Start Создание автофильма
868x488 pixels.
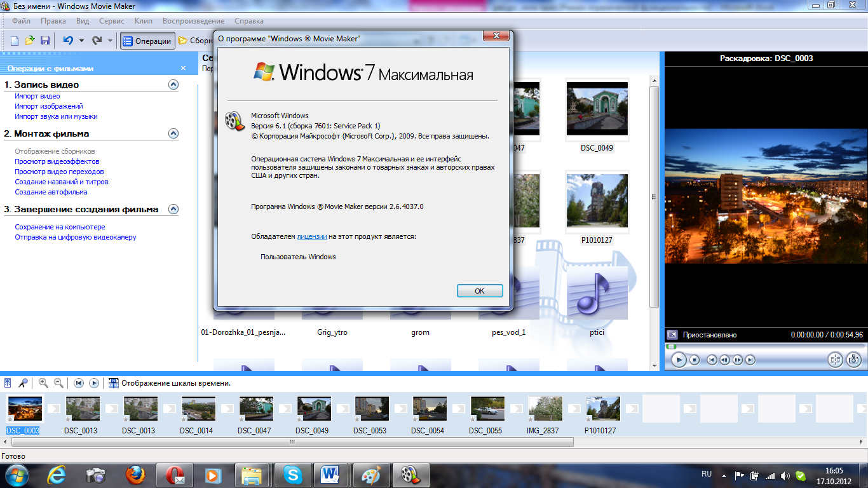51,192
